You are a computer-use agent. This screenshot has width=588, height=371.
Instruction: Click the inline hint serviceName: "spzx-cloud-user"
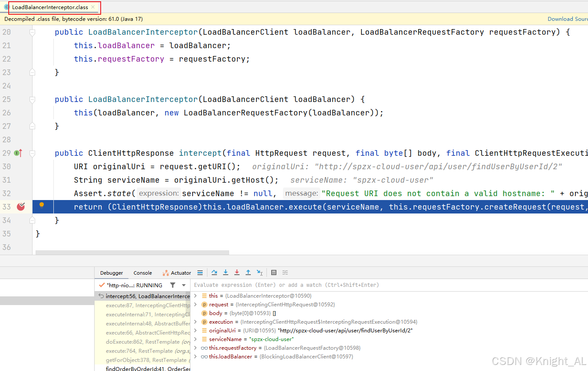point(362,180)
